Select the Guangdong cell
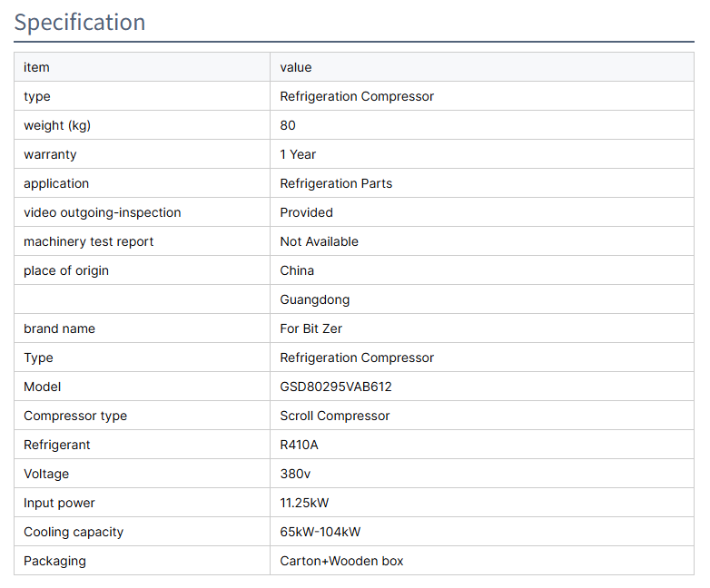 click(x=315, y=299)
